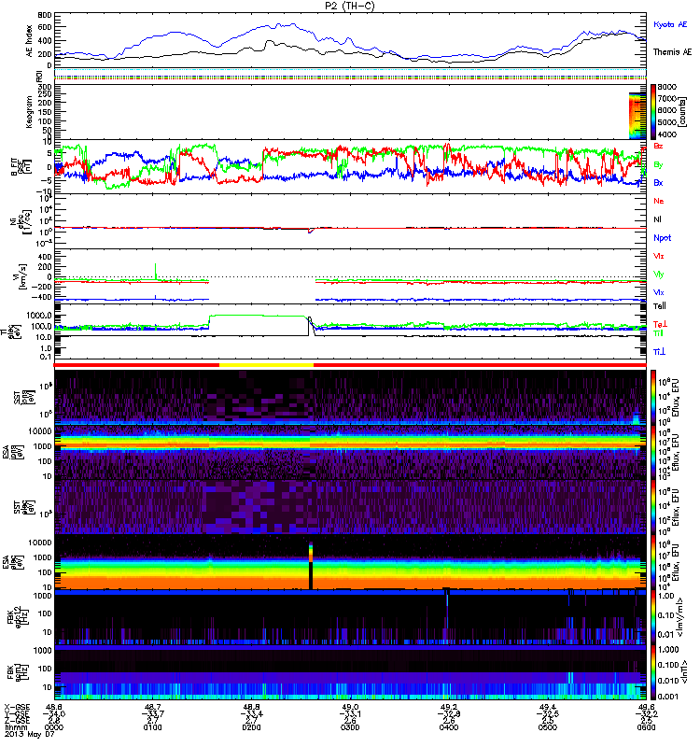Click the 0500 time tick label
Viewport: 700px width, 747px height.
(x=548, y=727)
